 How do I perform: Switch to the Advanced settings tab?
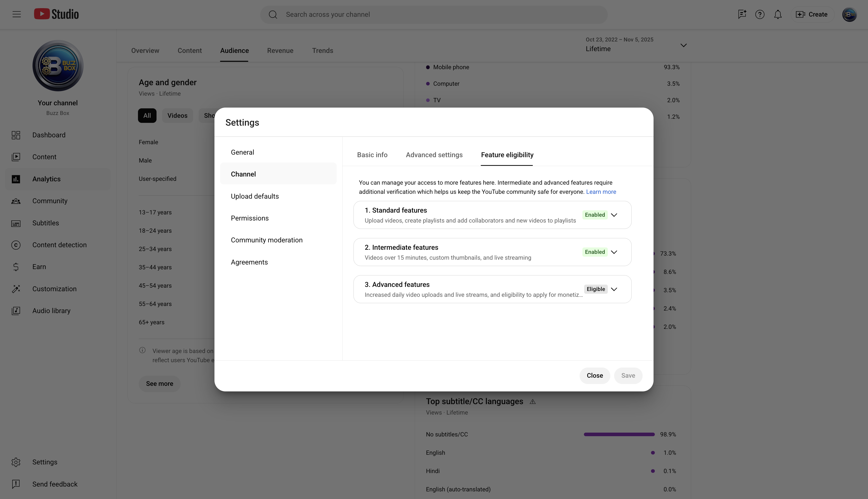[434, 155]
